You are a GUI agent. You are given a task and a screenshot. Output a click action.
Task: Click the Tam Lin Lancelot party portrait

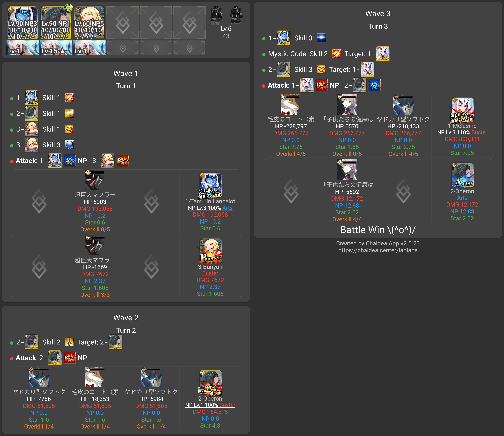22,22
